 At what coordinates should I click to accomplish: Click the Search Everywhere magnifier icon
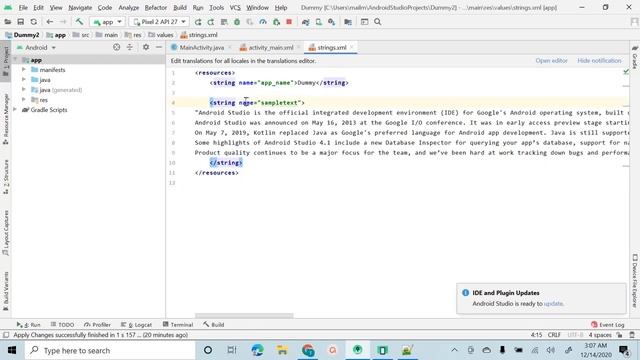(x=378, y=22)
